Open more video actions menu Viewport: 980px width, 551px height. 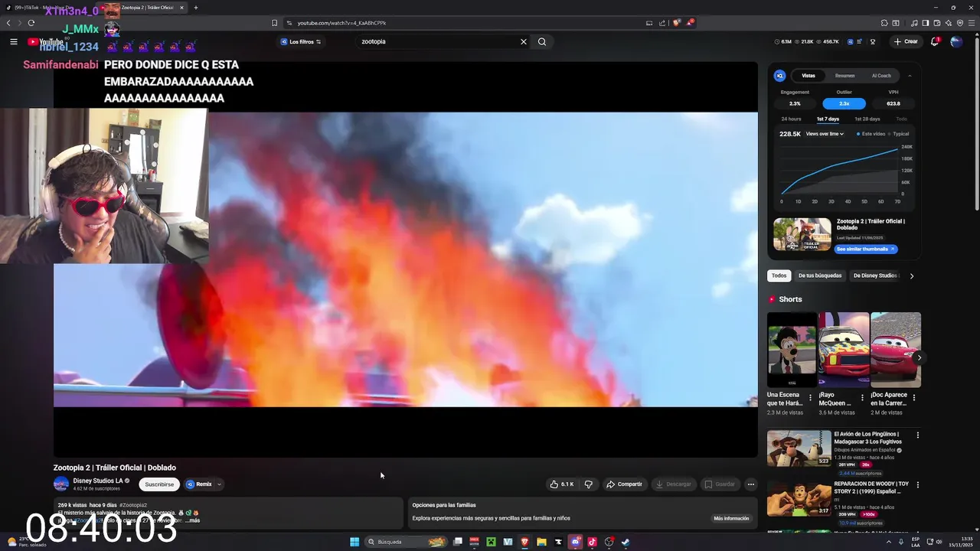[750, 484]
